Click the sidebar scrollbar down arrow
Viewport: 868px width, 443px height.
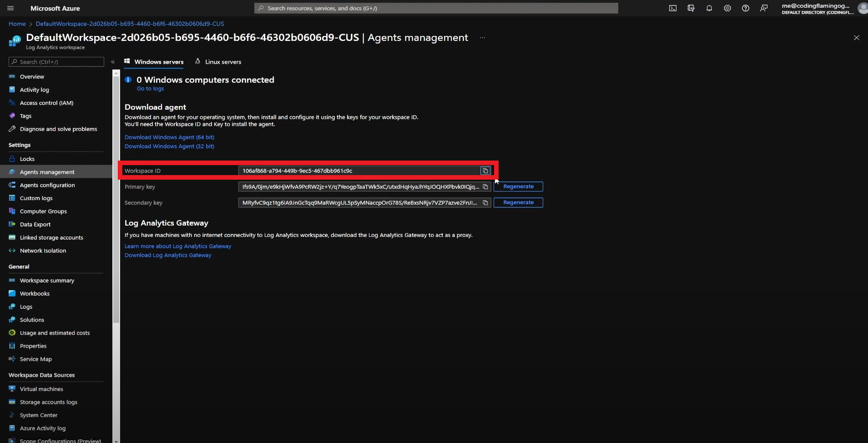coord(116,440)
